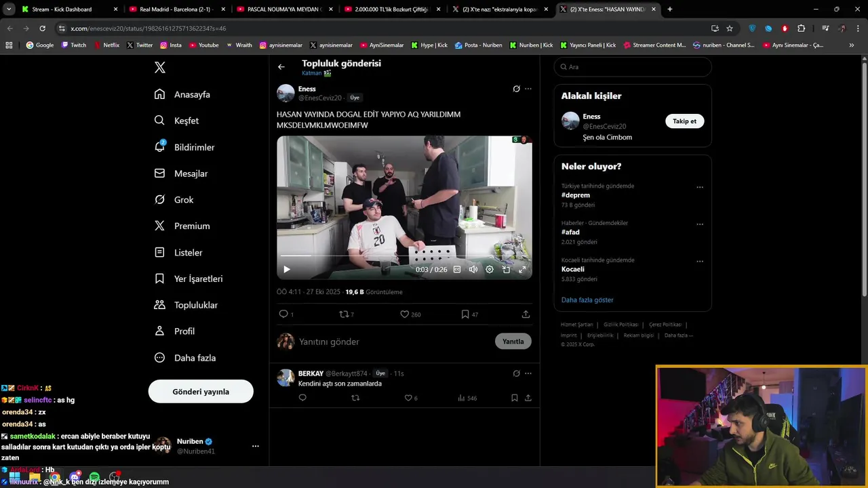This screenshot has height=488, width=868.
Task: Go back using the post's arrow
Action: pos(281,67)
